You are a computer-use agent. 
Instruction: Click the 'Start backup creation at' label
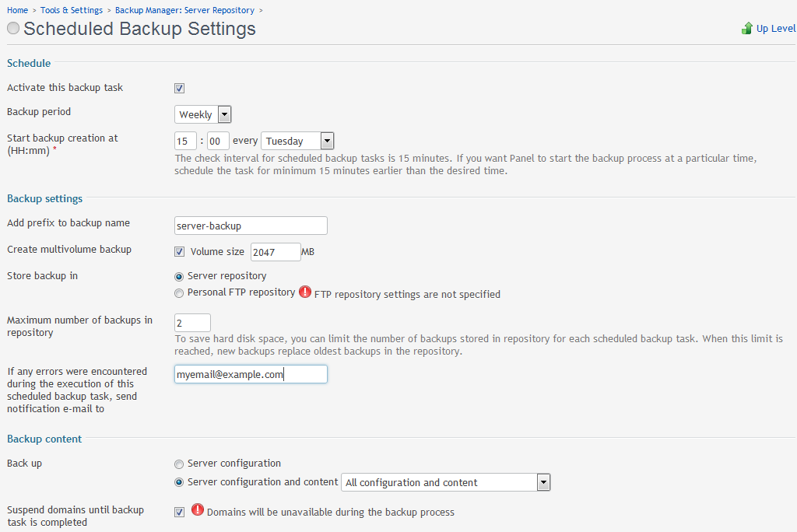(62, 144)
